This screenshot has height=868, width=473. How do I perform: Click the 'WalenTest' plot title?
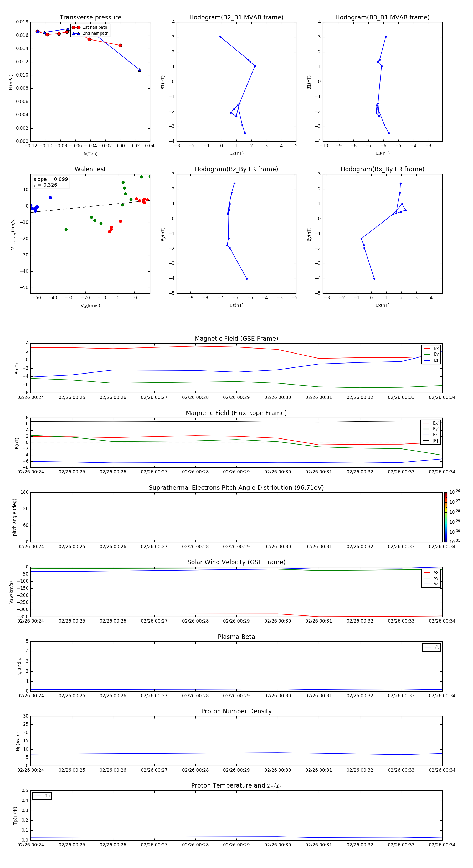click(90, 169)
